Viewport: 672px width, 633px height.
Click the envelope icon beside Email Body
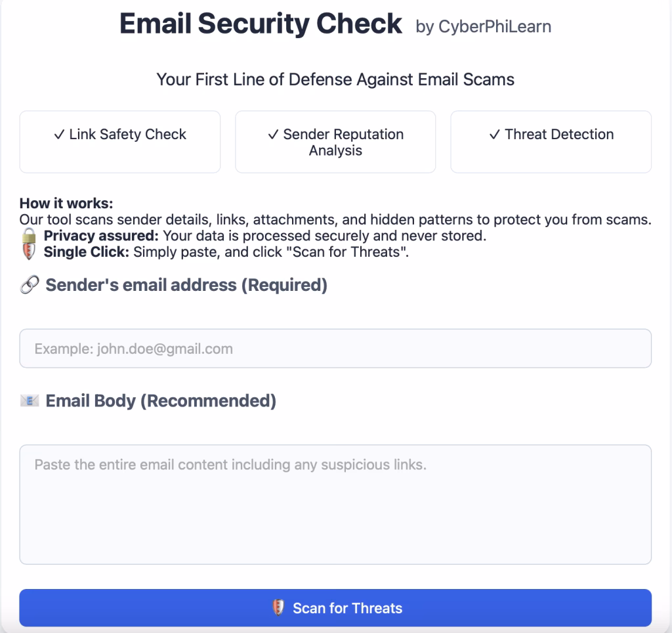tap(30, 401)
